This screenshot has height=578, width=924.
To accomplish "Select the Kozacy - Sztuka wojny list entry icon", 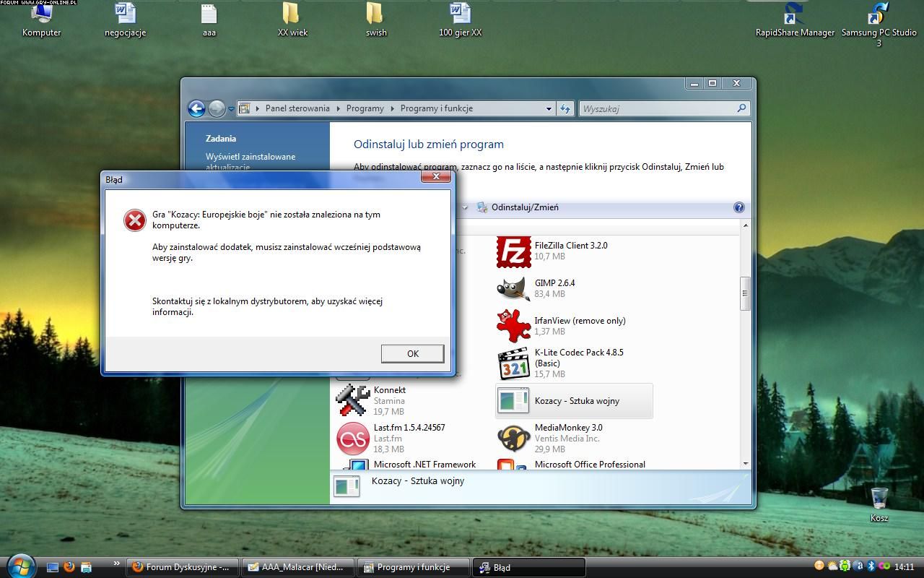I will 513,401.
